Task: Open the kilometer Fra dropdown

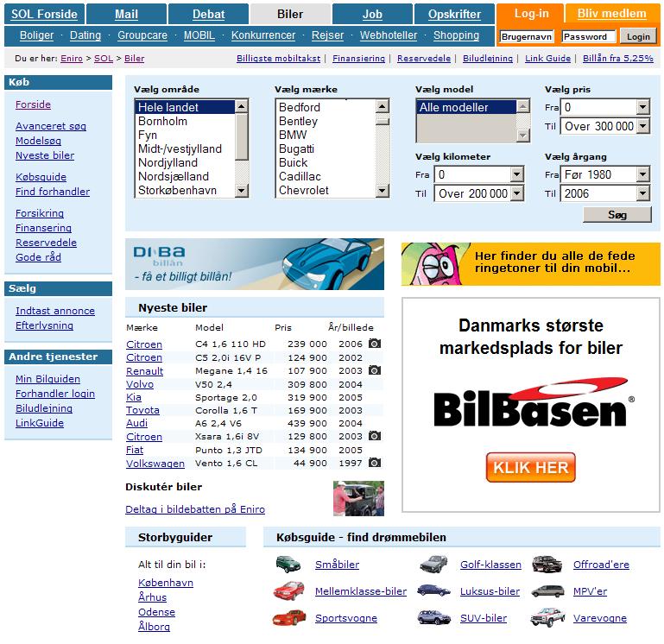Action: [479, 174]
